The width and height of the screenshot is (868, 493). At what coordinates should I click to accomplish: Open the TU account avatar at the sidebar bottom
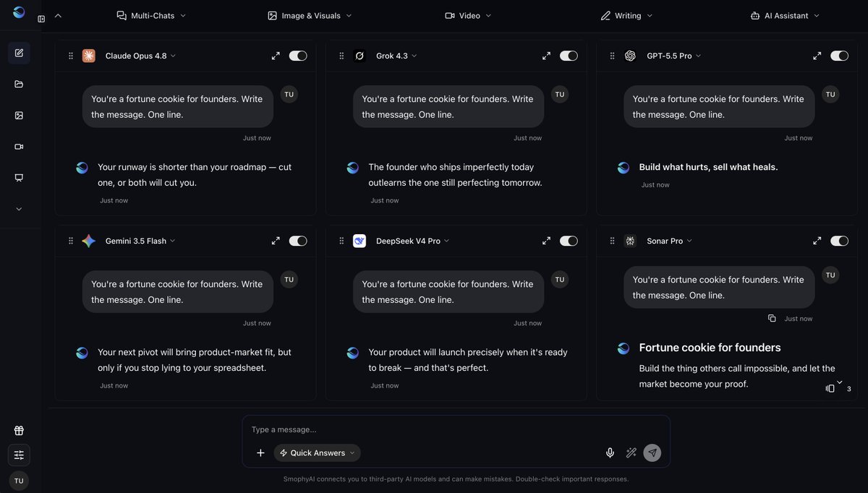[19, 481]
